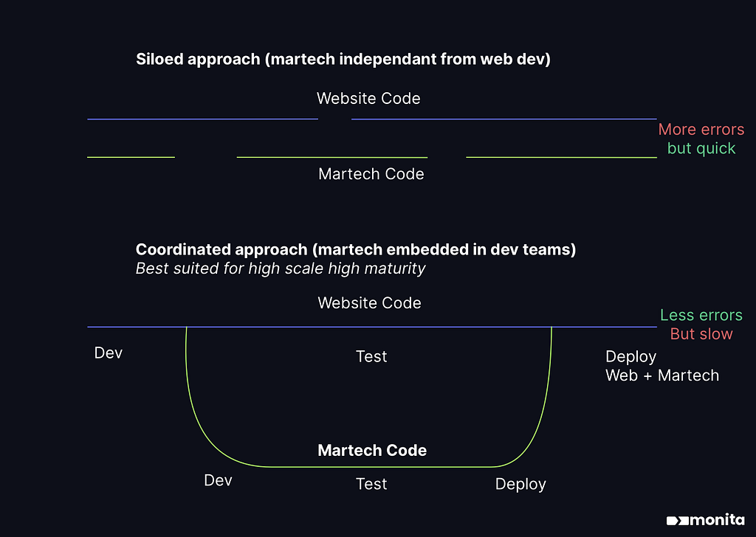Select the 'Website Code' label under Coordinated approach
756x537 pixels.
[x=369, y=303]
